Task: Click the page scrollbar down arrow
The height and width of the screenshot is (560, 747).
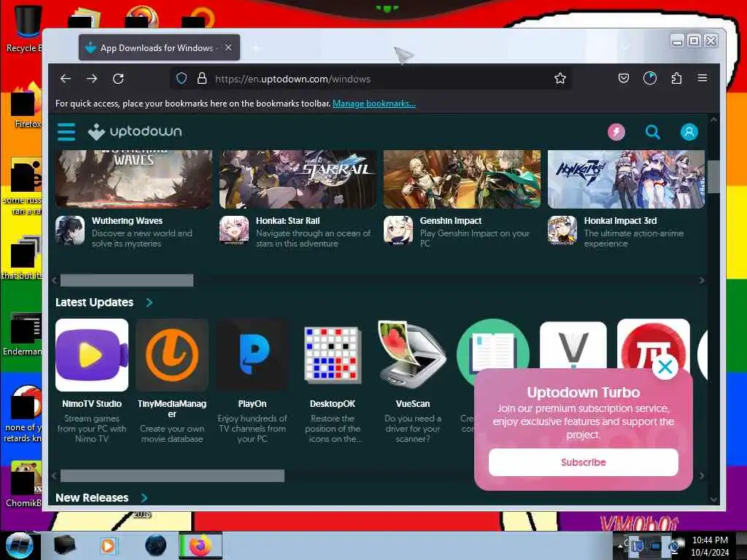Action: 713,499
